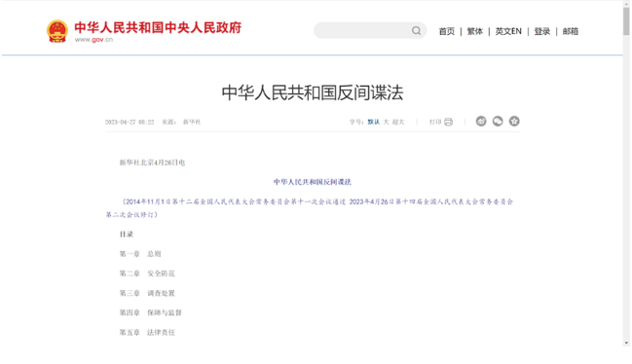Click 第二章 安全防范 entry
Image resolution: width=632 pixels, height=364 pixels.
click(x=147, y=273)
